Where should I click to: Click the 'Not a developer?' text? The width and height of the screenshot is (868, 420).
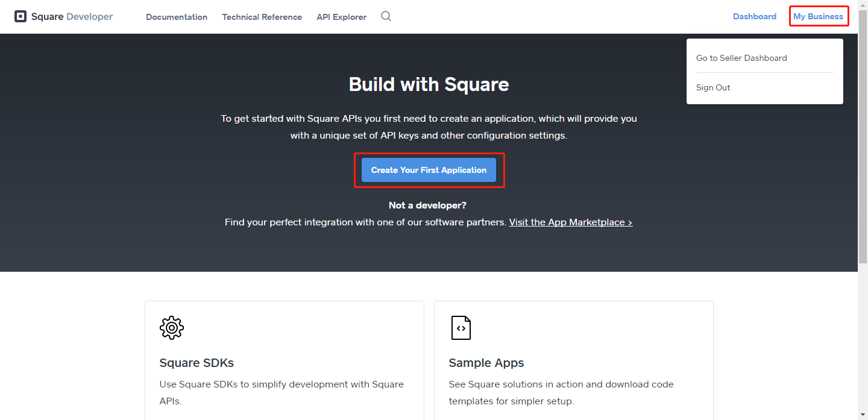point(428,205)
